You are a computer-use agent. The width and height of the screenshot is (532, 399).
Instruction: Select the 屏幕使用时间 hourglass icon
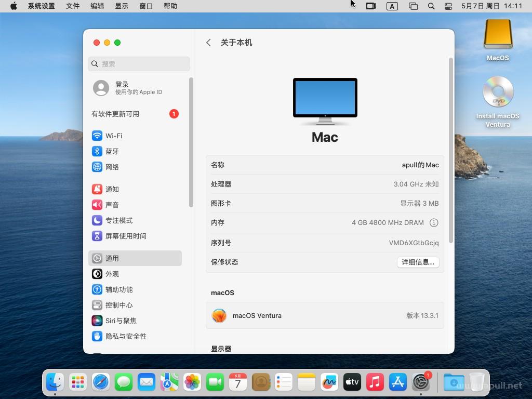[97, 236]
